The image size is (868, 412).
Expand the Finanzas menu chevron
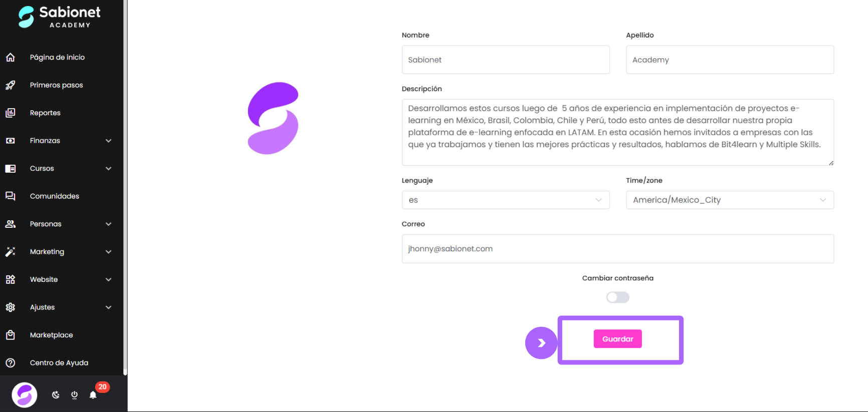[109, 141]
